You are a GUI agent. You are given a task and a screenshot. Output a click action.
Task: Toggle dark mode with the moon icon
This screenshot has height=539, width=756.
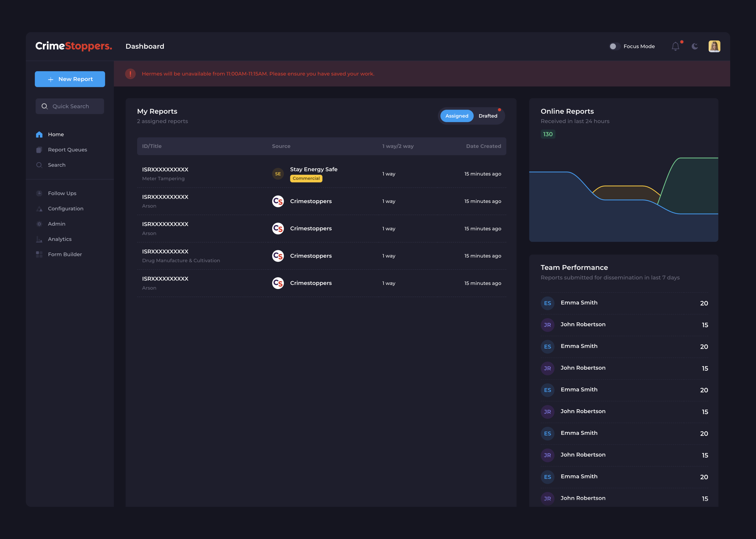coord(695,46)
